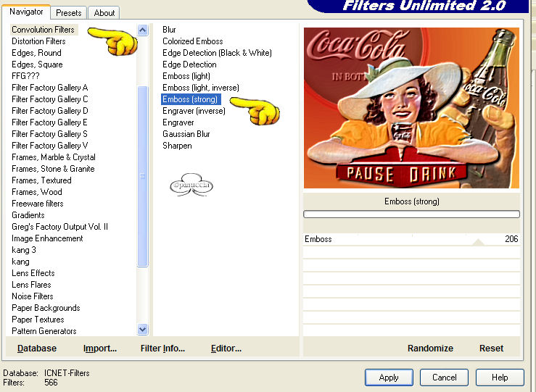The image size is (536, 392).
Task: Choose Freeware filters category
Action: [38, 204]
